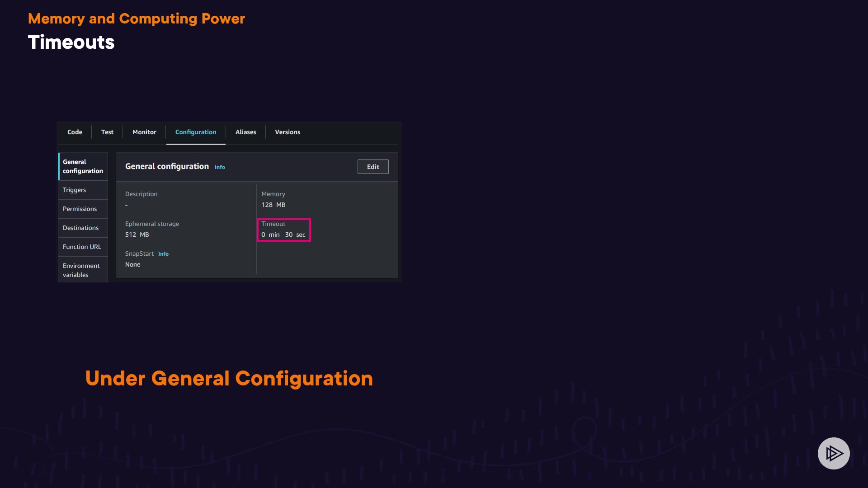Viewport: 868px width, 488px height.
Task: Open the Code tab
Action: (75, 132)
